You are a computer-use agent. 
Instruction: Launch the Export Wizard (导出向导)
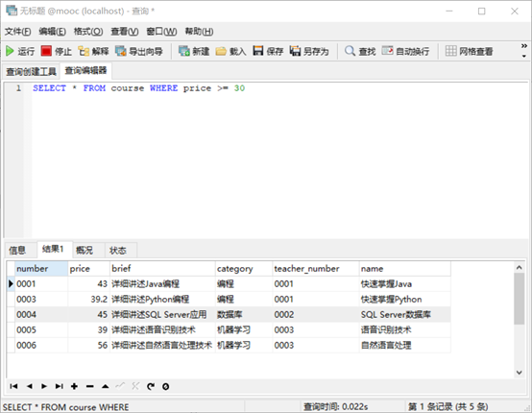[x=139, y=51]
